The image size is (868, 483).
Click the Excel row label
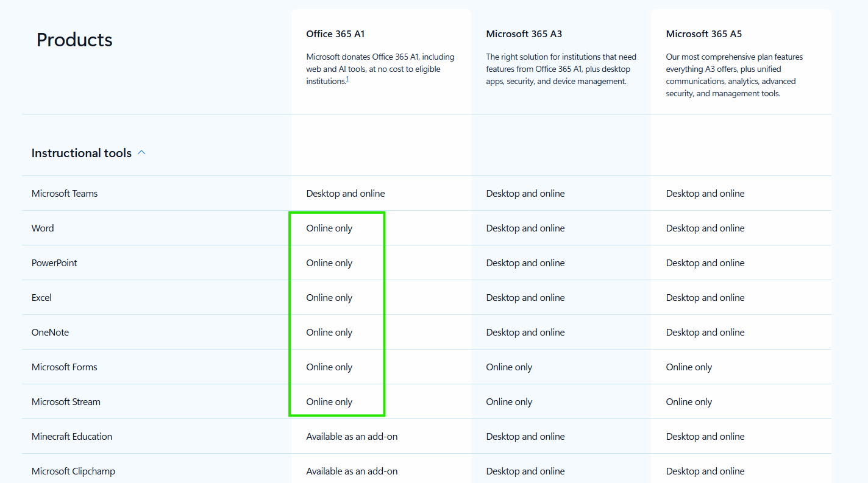pos(41,298)
